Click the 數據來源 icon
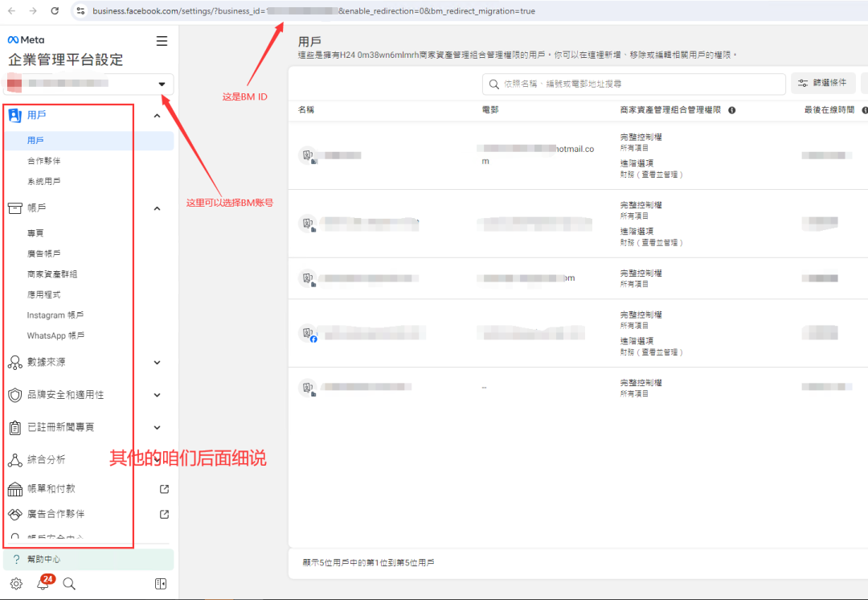 point(15,362)
